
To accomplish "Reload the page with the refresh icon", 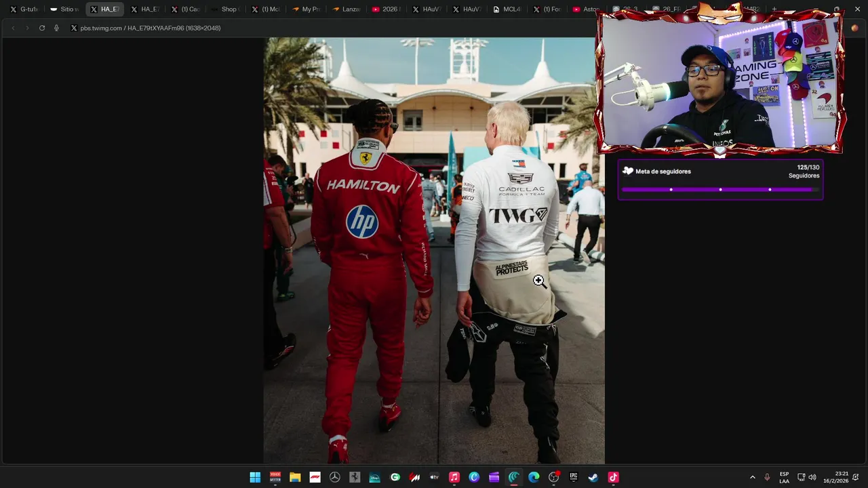I will [x=42, y=28].
